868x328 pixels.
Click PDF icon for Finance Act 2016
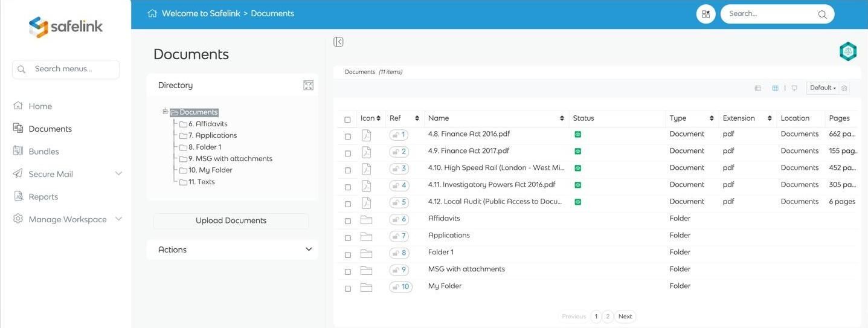coord(366,135)
